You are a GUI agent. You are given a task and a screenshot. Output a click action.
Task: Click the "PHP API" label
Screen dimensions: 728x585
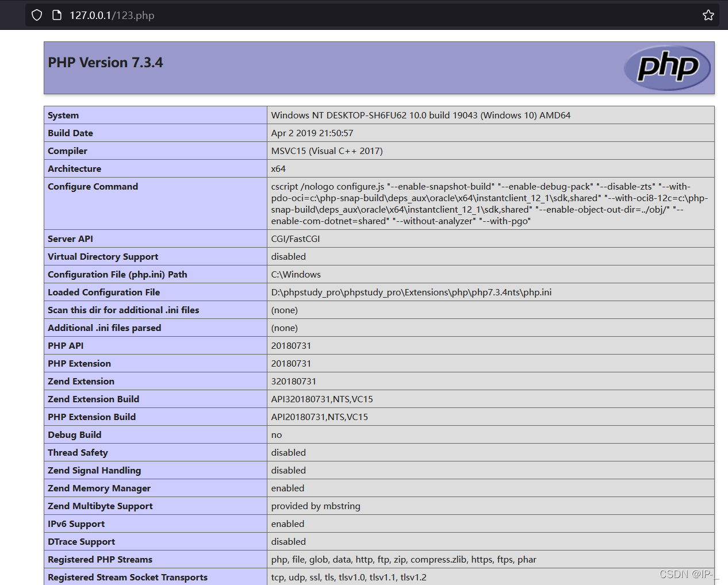[66, 346]
